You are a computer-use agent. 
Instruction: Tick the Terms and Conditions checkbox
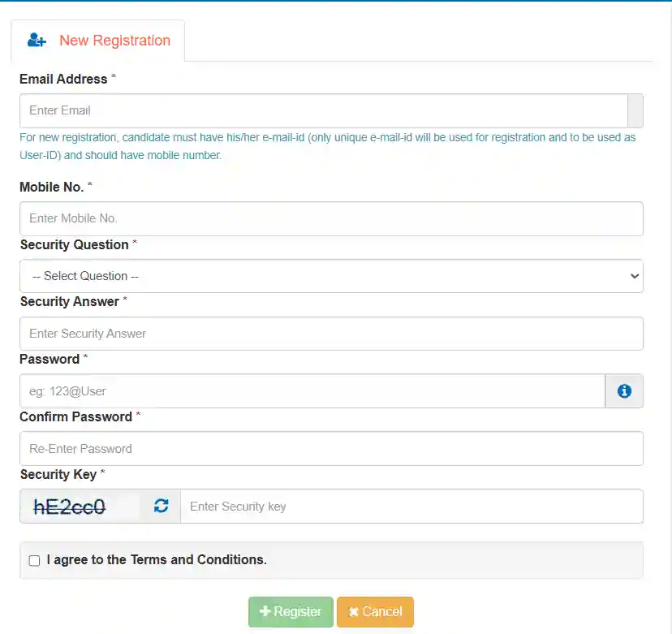coord(34,561)
